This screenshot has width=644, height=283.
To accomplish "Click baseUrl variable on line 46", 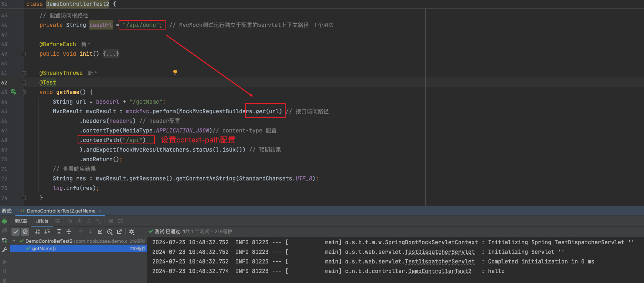I will point(101,25).
